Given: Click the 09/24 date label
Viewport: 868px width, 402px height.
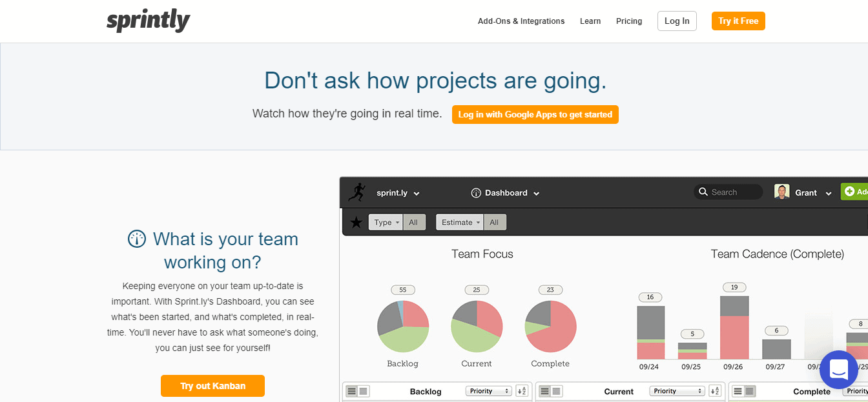Looking at the screenshot, I should click(650, 367).
